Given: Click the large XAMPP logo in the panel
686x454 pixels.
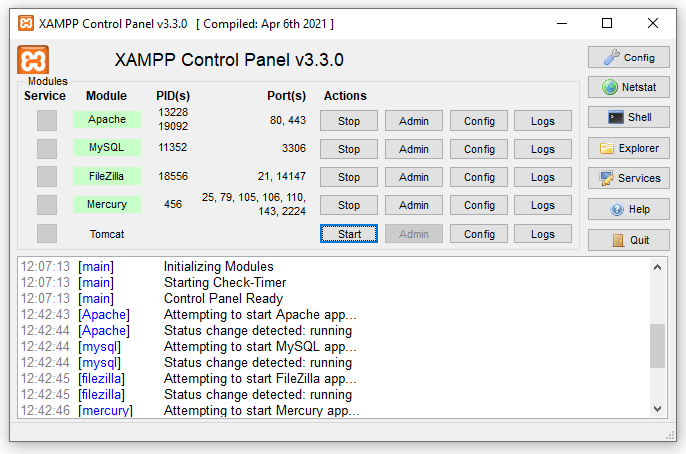Looking at the screenshot, I should [33, 59].
